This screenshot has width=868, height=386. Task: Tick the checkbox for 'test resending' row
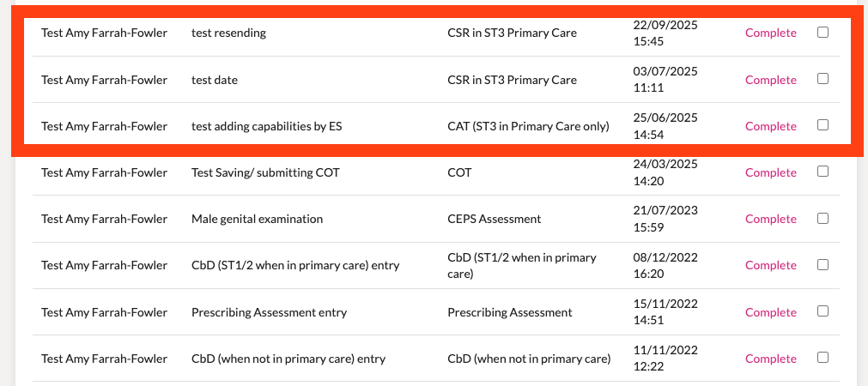coord(822,33)
